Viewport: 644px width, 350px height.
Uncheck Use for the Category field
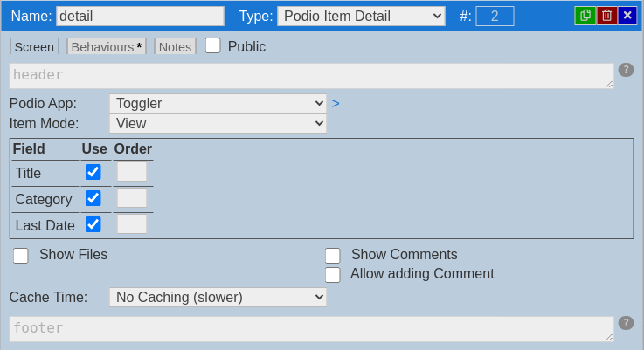[x=93, y=198]
